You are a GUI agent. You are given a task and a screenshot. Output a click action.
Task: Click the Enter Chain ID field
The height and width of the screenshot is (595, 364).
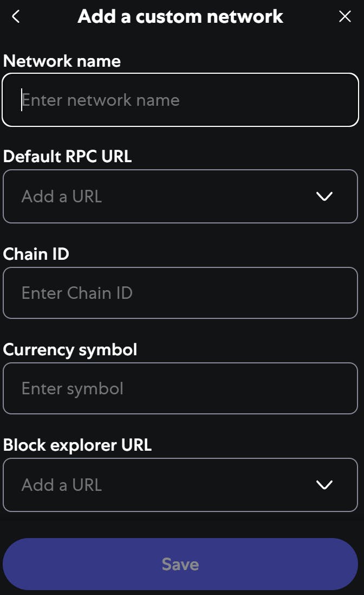coord(180,293)
